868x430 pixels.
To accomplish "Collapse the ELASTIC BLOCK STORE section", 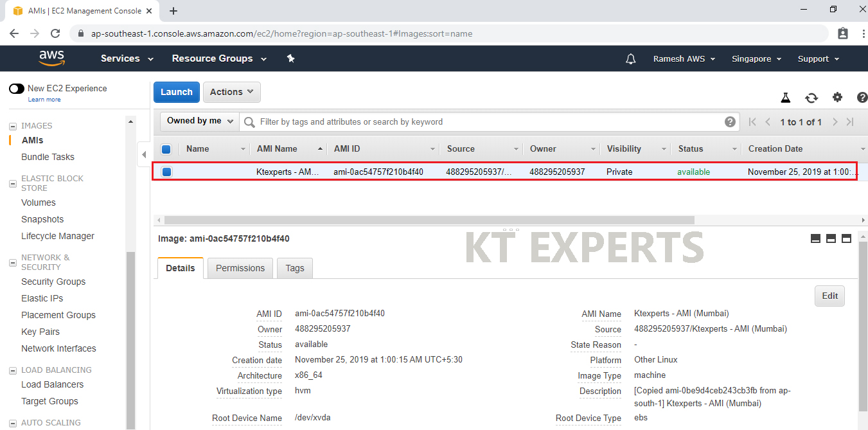I will (13, 183).
